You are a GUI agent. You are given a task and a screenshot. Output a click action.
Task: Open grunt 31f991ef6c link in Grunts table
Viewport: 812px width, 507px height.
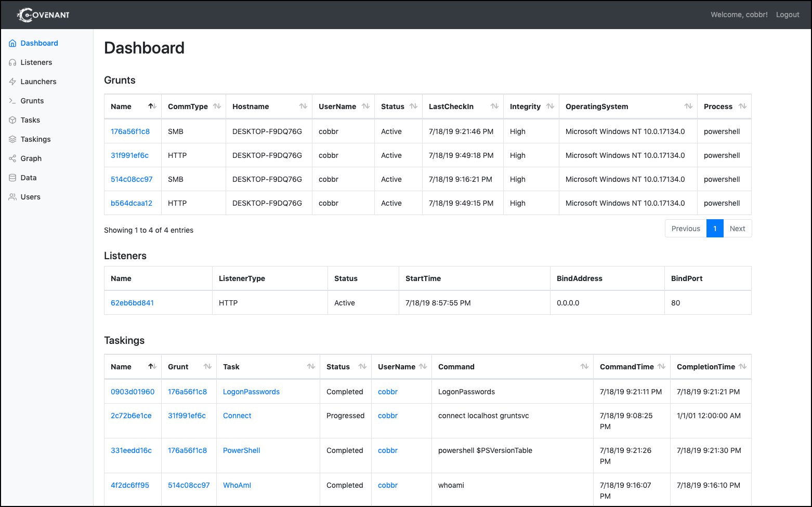pyautogui.click(x=129, y=155)
